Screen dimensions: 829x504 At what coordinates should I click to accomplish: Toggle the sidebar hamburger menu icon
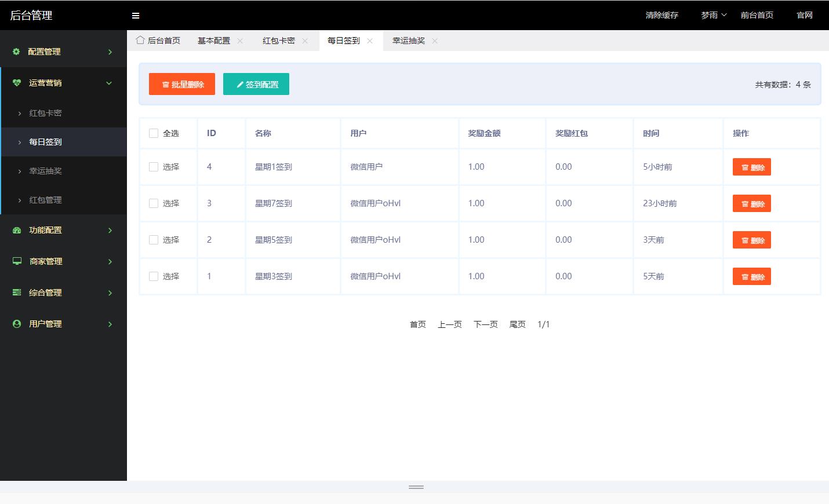[x=136, y=16]
